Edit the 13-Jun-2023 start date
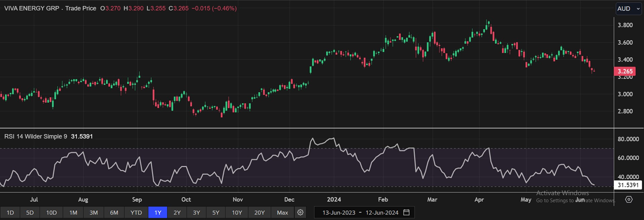644x220 pixels. (339, 212)
